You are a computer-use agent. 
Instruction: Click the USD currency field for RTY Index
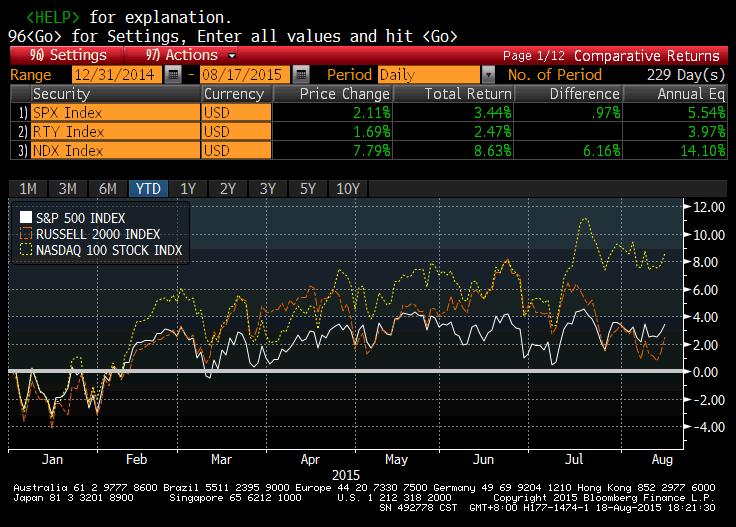pyautogui.click(x=236, y=131)
